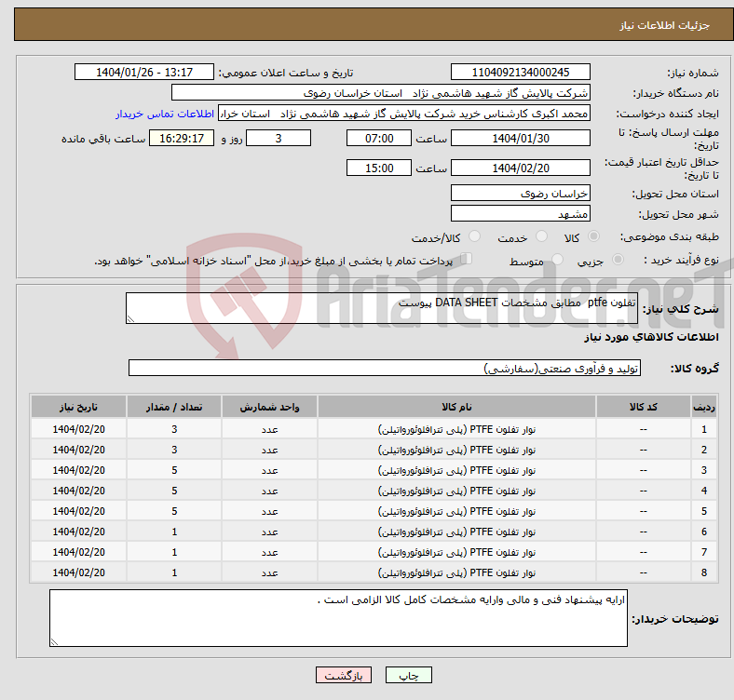Click the تاریخ نیاز column header
This screenshot has height=700, width=734.
[x=78, y=407]
